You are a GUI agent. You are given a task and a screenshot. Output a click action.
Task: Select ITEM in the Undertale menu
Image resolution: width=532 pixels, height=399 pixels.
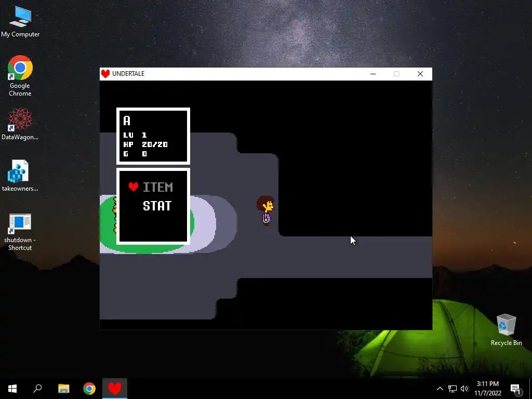pyautogui.click(x=158, y=187)
